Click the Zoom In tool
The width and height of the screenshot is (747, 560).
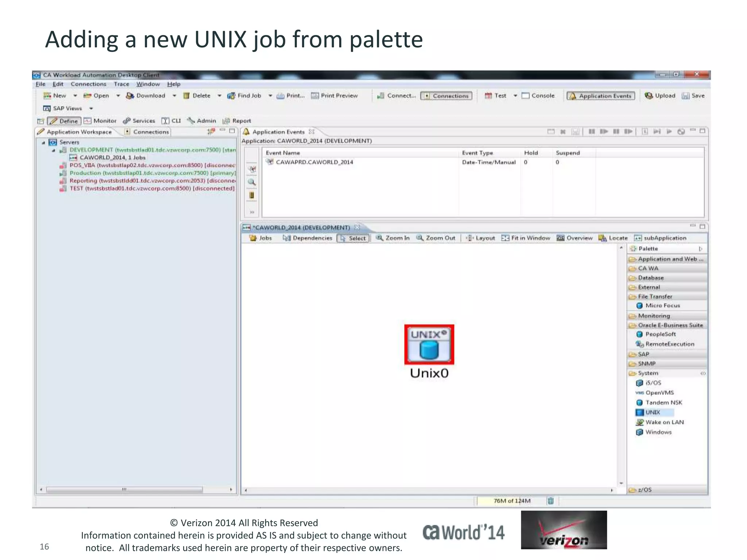coord(393,238)
